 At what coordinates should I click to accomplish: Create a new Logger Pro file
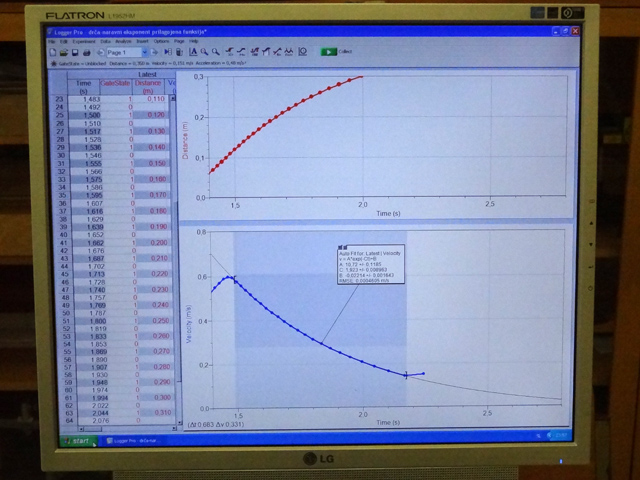[53, 52]
